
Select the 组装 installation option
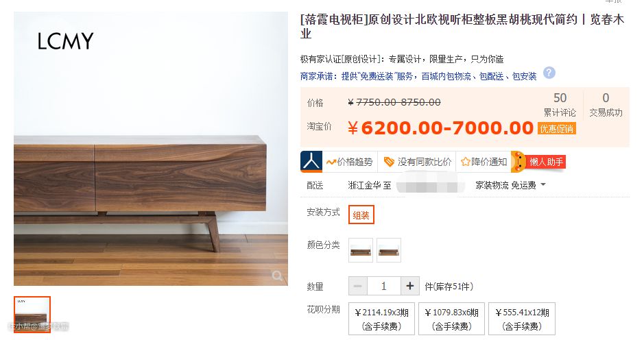pyautogui.click(x=361, y=215)
